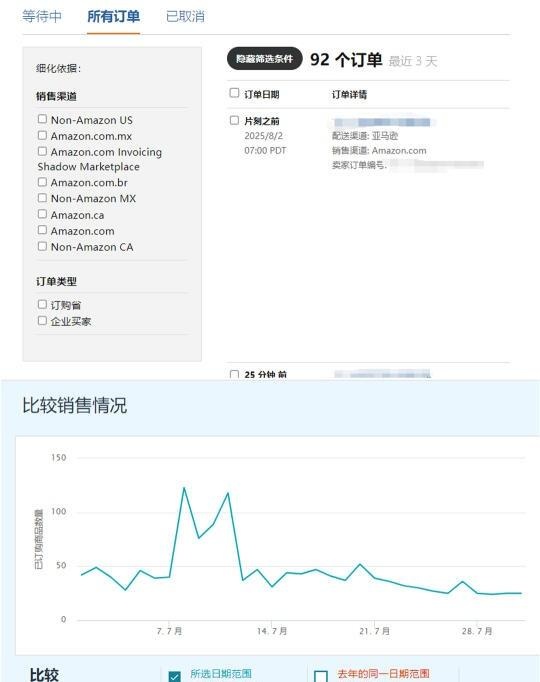Open the blurred order number link
The width and height of the screenshot is (540, 682).
coord(383,122)
